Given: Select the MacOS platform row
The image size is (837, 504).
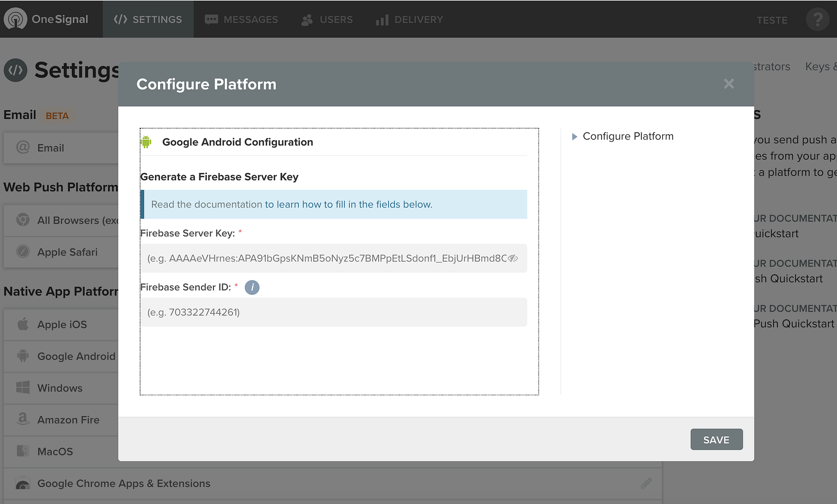Looking at the screenshot, I should (61, 452).
